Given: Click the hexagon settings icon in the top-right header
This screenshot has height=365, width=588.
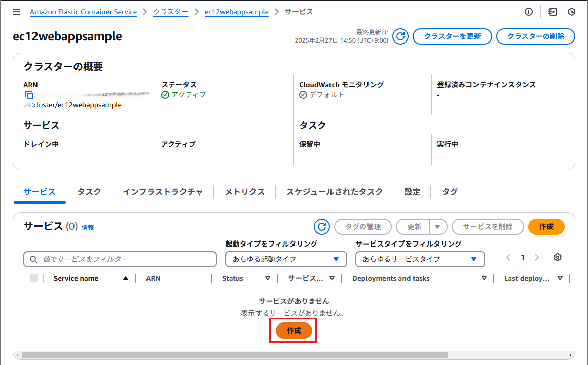Looking at the screenshot, I should tap(571, 12).
